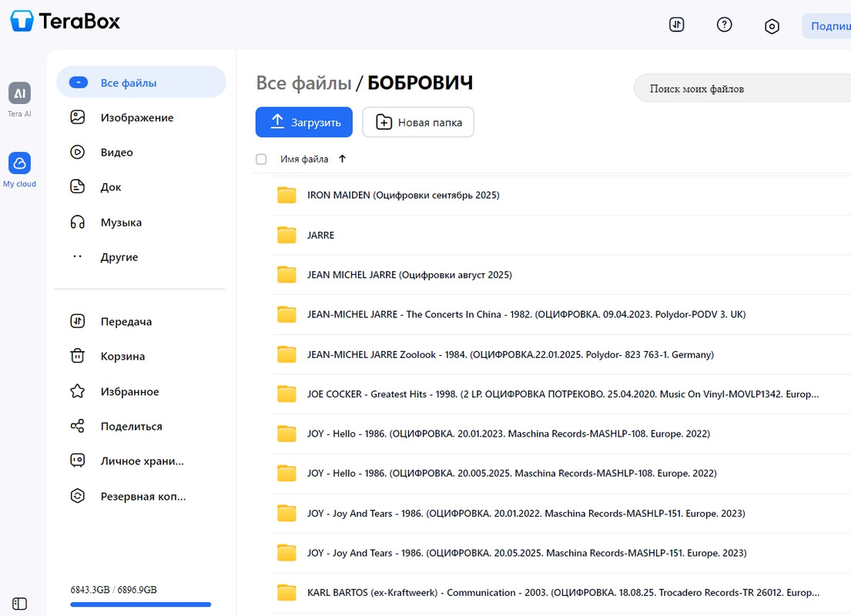The image size is (851, 616).
Task: Click the Поделиться share icon
Action: pos(78,426)
